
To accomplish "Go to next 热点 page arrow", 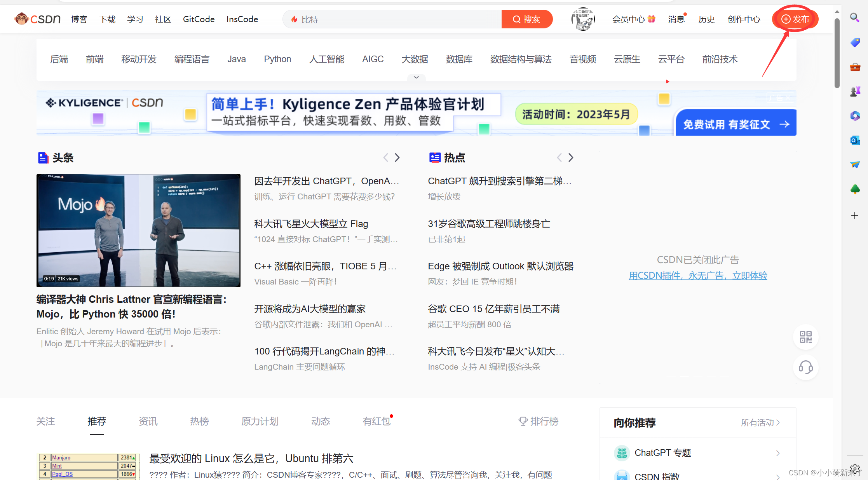I will (571, 157).
